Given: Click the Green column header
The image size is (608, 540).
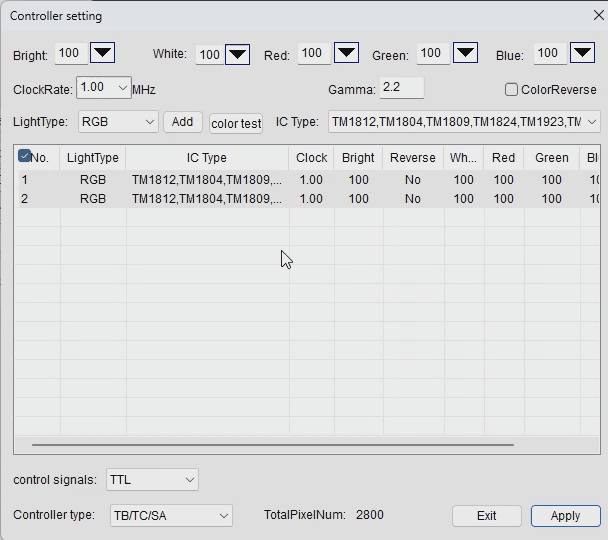Looking at the screenshot, I should click(x=552, y=158).
